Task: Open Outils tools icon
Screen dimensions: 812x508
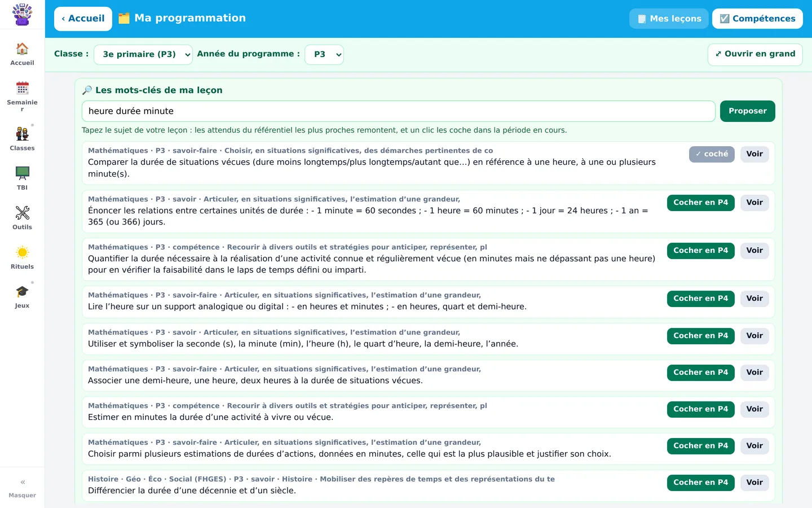Action: tap(22, 213)
